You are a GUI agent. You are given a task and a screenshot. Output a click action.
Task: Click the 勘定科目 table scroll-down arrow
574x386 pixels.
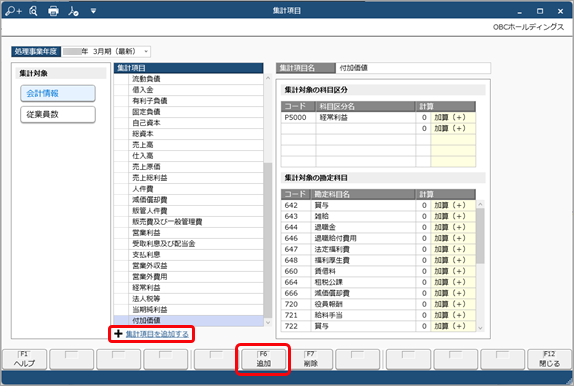(x=480, y=328)
